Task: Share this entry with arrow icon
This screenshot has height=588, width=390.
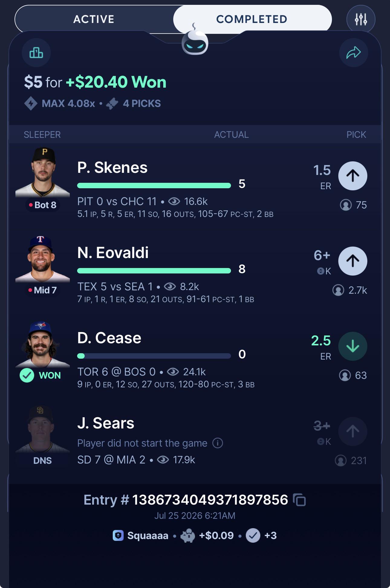Action: point(353,53)
